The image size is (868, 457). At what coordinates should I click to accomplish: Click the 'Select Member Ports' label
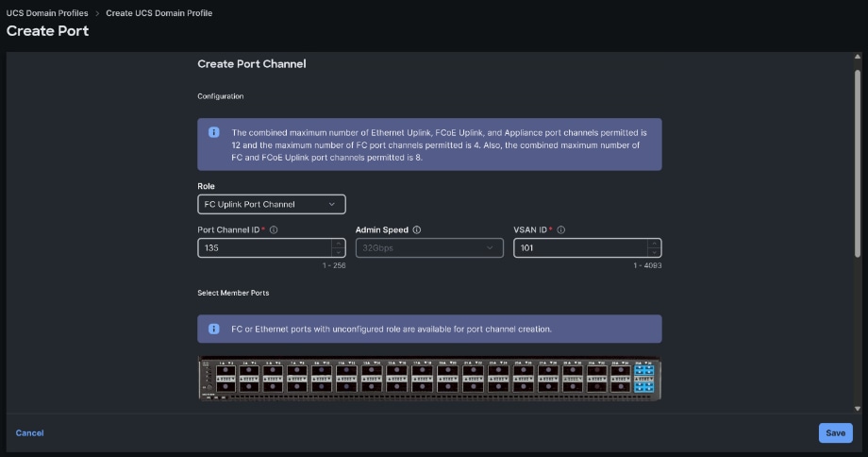pos(233,293)
